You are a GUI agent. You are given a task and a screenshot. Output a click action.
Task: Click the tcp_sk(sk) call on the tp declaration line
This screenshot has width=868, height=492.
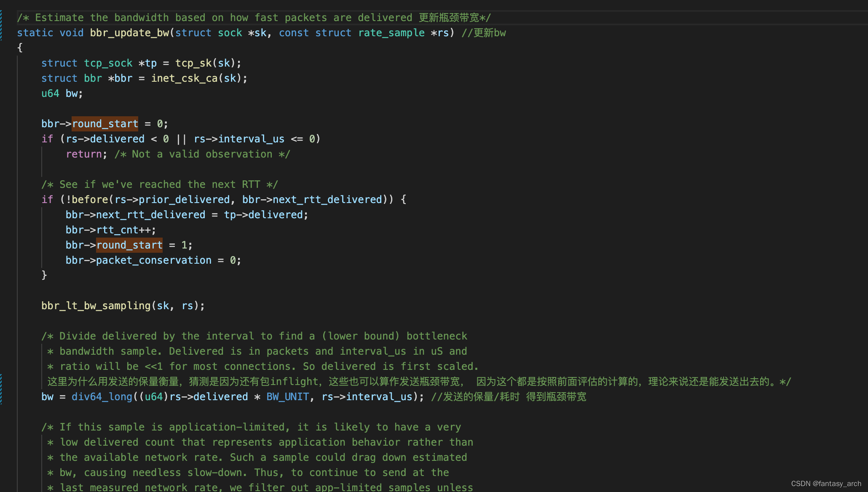coord(206,63)
